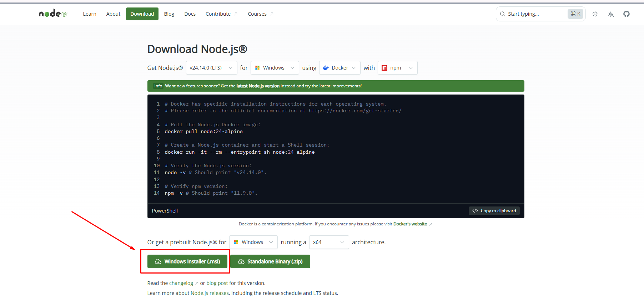Open the x64 architecture dropdown
The height and width of the screenshot is (296, 644).
tap(329, 242)
